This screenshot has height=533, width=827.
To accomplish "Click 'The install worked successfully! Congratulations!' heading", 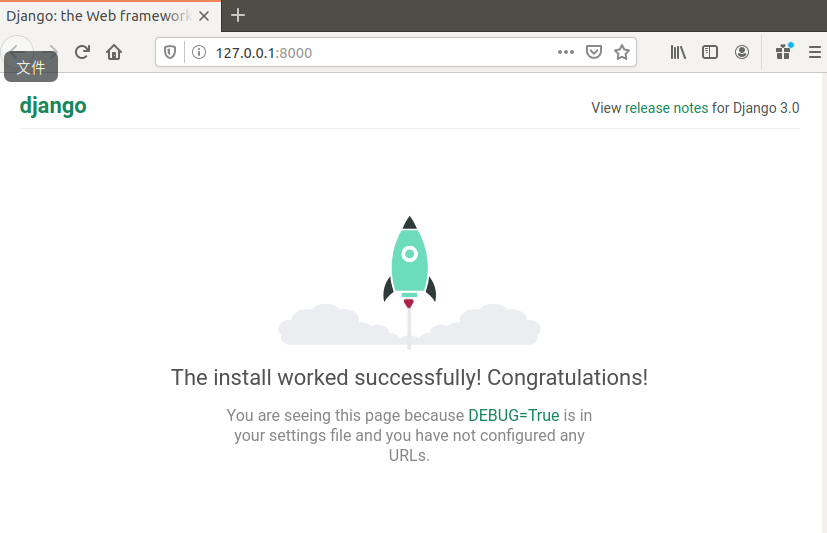I will tap(409, 377).
